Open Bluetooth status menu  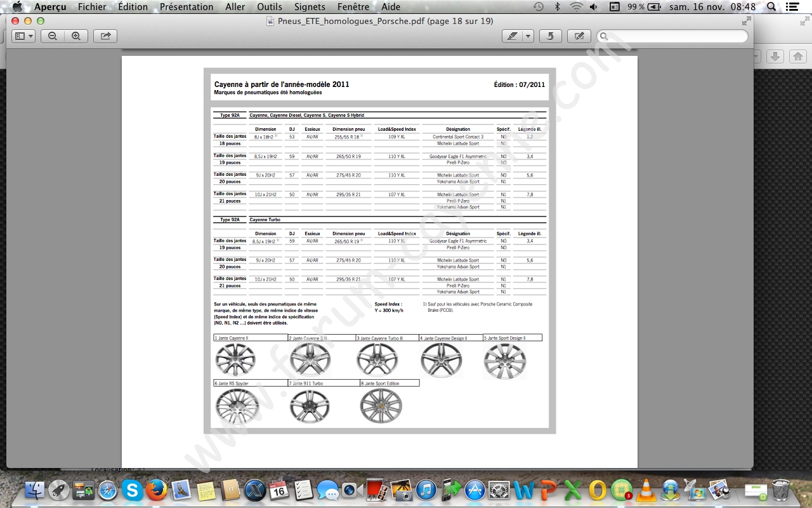[x=558, y=7]
